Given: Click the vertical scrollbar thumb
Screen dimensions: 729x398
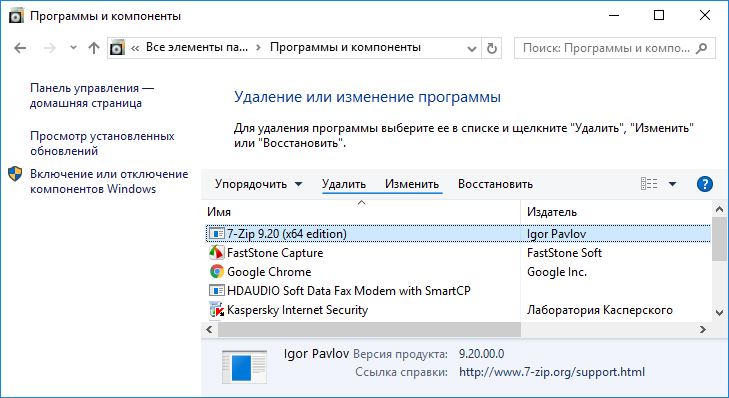Looking at the screenshot, I should (x=719, y=239).
